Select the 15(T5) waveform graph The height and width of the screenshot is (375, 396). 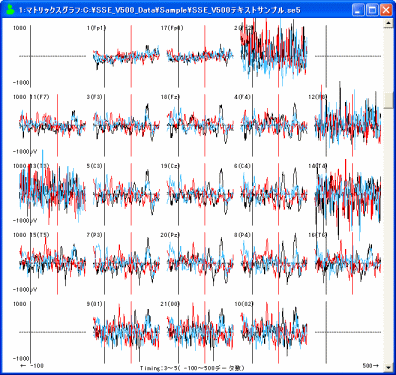[x=52, y=263]
